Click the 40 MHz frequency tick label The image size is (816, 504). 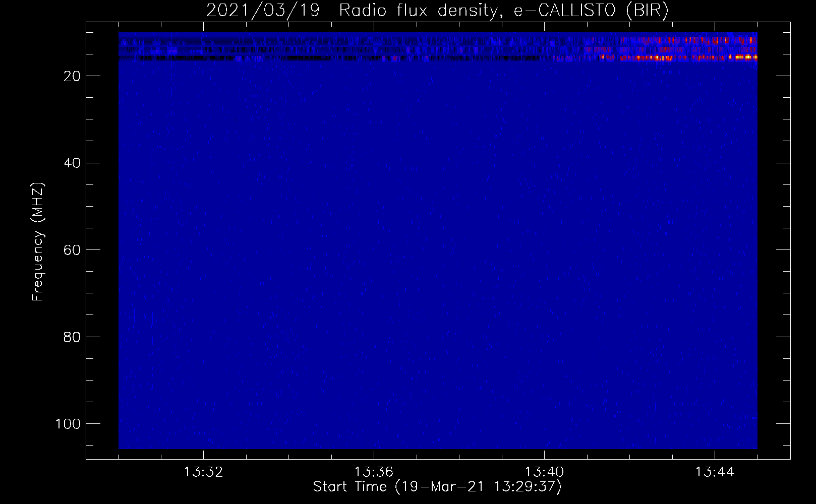point(72,163)
